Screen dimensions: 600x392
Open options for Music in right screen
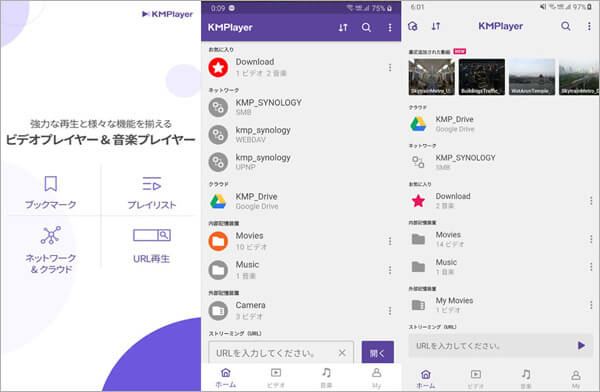591,266
